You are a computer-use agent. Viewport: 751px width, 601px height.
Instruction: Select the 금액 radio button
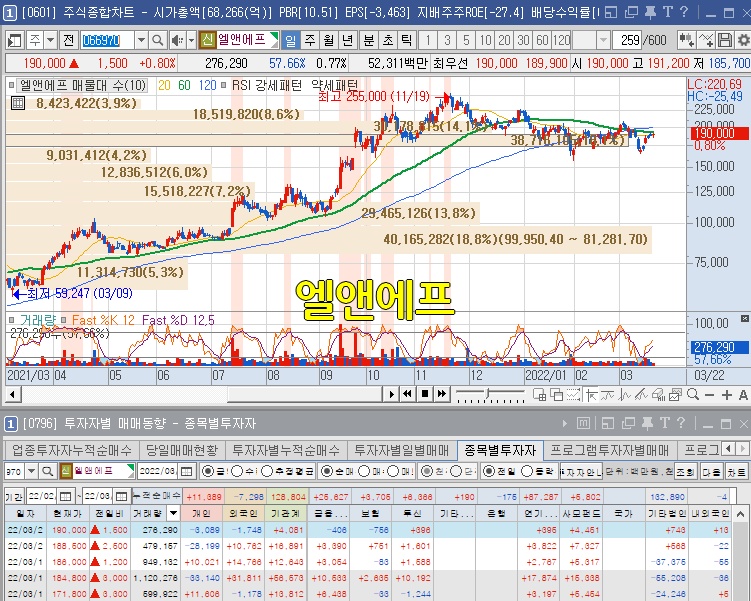click(207, 471)
